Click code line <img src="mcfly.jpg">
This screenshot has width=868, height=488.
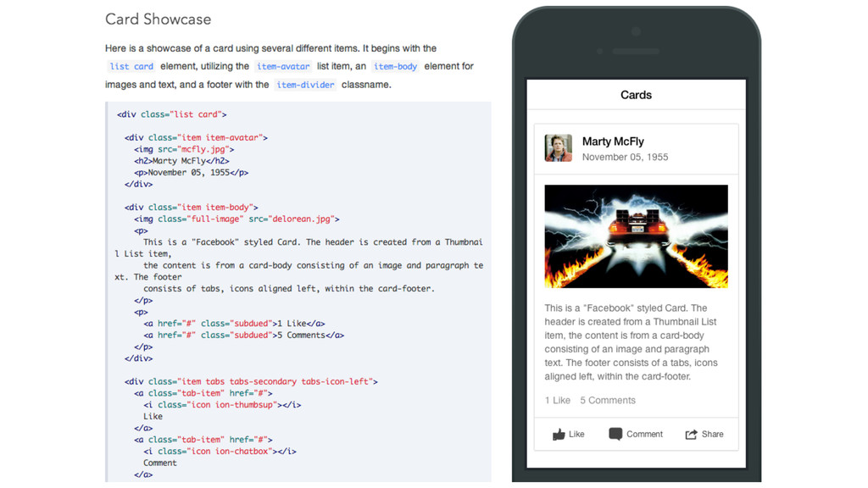coord(184,149)
